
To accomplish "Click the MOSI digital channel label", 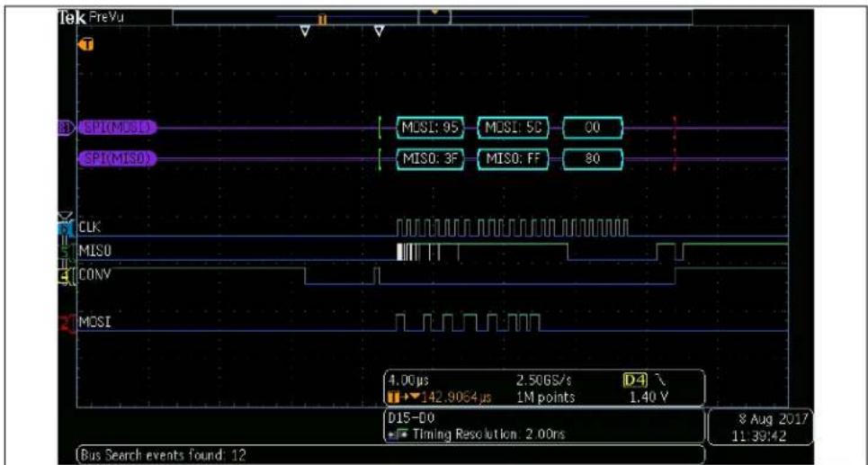I will (95, 322).
